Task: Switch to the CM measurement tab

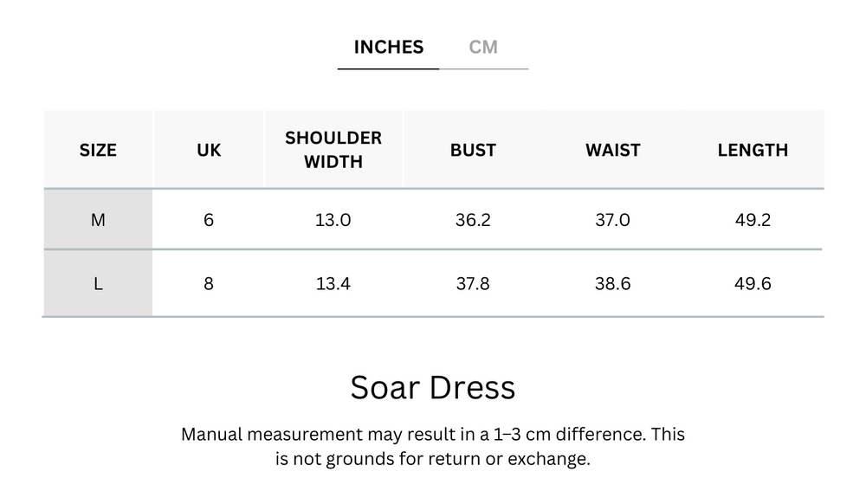Action: 484,47
